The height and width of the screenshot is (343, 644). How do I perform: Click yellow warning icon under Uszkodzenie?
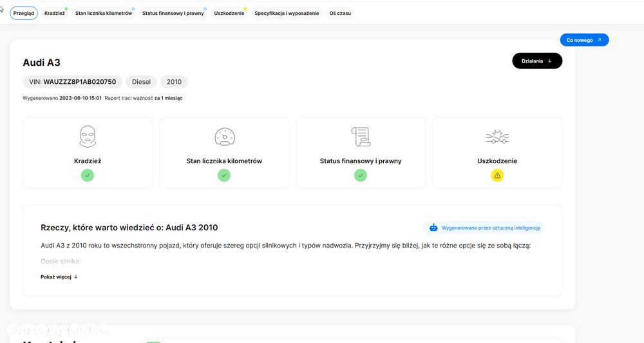point(497,175)
